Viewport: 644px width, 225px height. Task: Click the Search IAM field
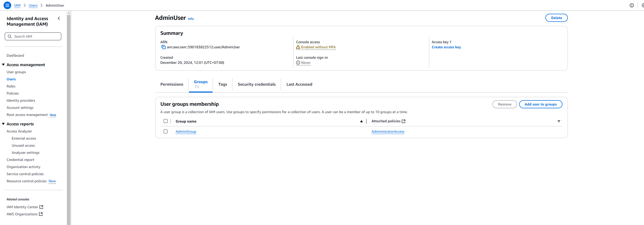pyautogui.click(x=33, y=36)
